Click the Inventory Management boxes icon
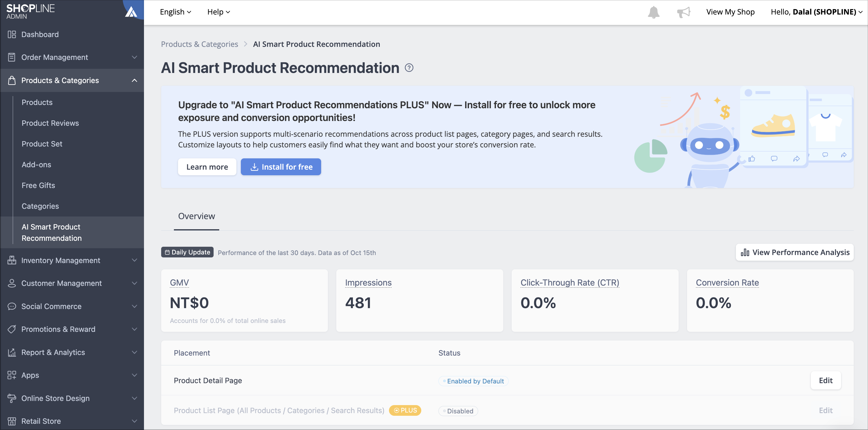This screenshot has width=868, height=430. coord(12,260)
